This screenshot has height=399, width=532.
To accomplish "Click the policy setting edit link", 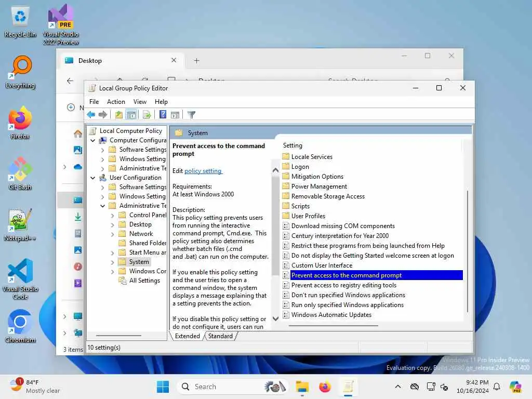I will tap(203, 170).
